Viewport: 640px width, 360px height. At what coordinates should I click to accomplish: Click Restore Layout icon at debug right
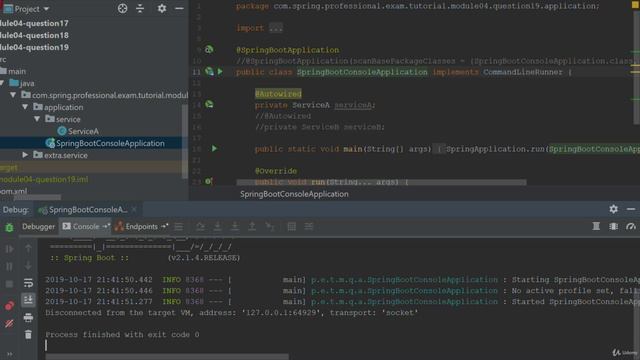[596, 226]
